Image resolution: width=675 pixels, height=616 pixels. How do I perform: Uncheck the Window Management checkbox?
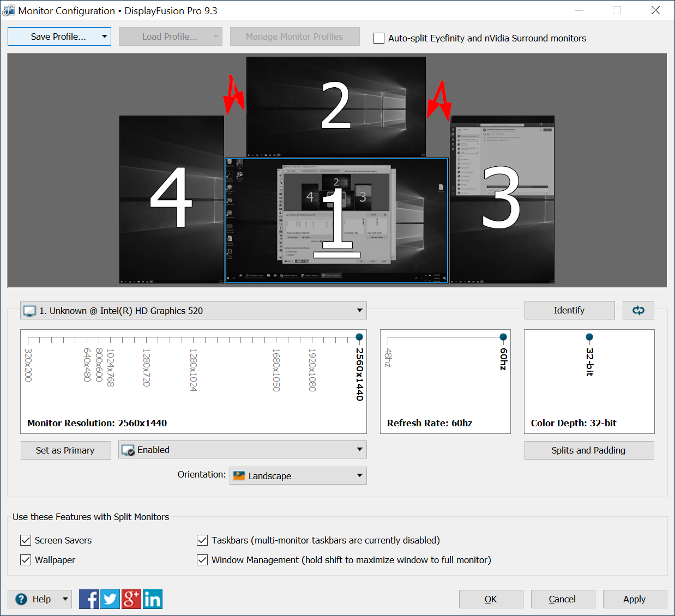pos(202,560)
